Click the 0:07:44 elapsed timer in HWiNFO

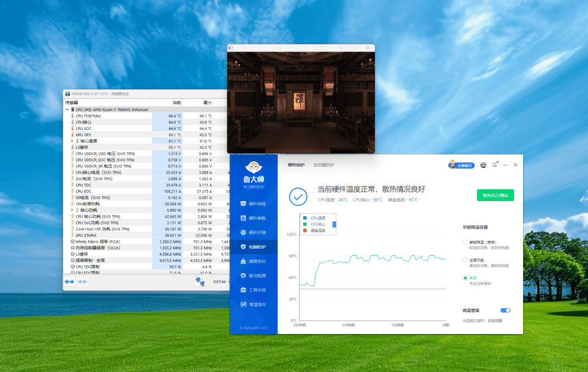tap(219, 281)
